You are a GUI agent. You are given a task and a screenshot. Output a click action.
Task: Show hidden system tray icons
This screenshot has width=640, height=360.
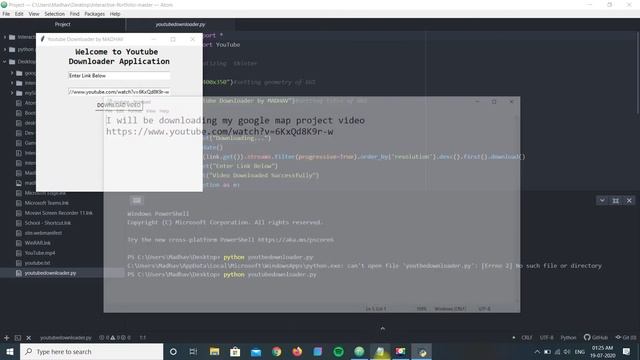[x=537, y=351]
